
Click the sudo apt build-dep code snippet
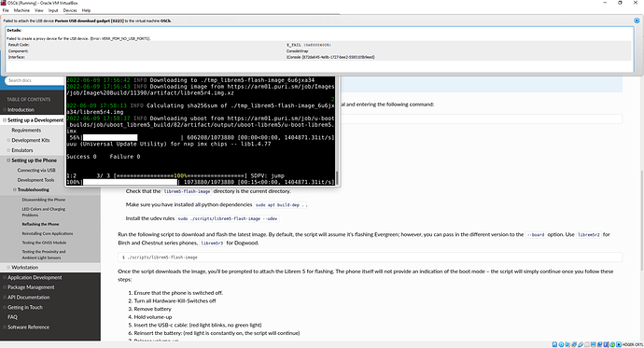coord(281,204)
